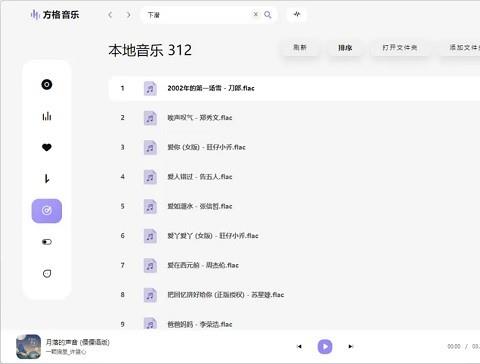The image size is (480, 364).
Task: Skip to the previous track
Action: point(299,347)
